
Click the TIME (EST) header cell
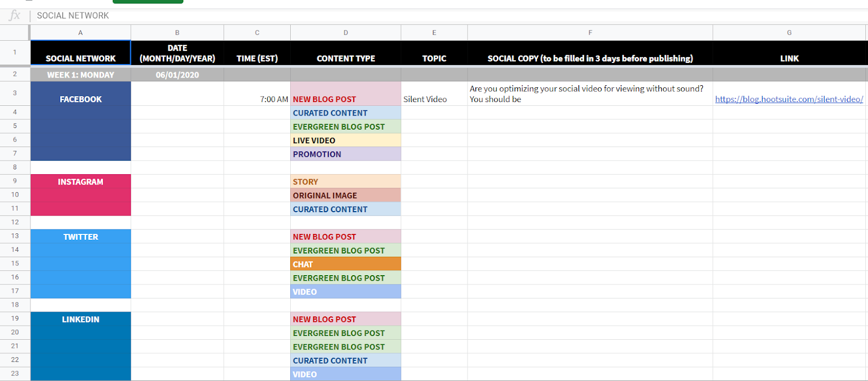pos(257,53)
